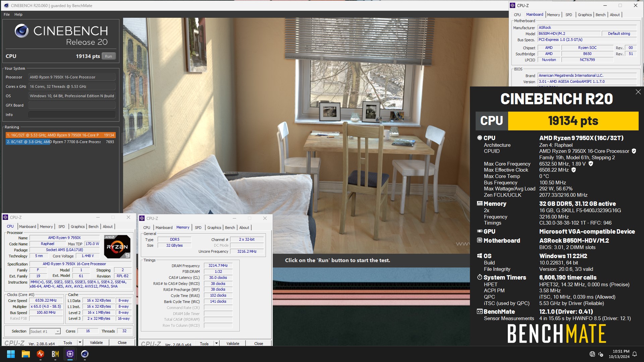Image resolution: width=644 pixels, height=362 pixels.
Task: Open About tab in bottom-left CPU-Z
Action: (108, 227)
